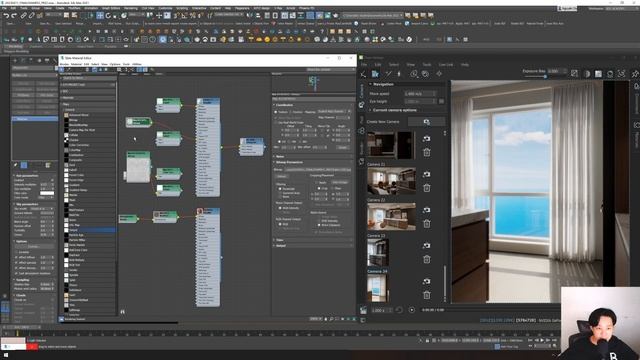Click the Create New Camera button

coord(427,122)
